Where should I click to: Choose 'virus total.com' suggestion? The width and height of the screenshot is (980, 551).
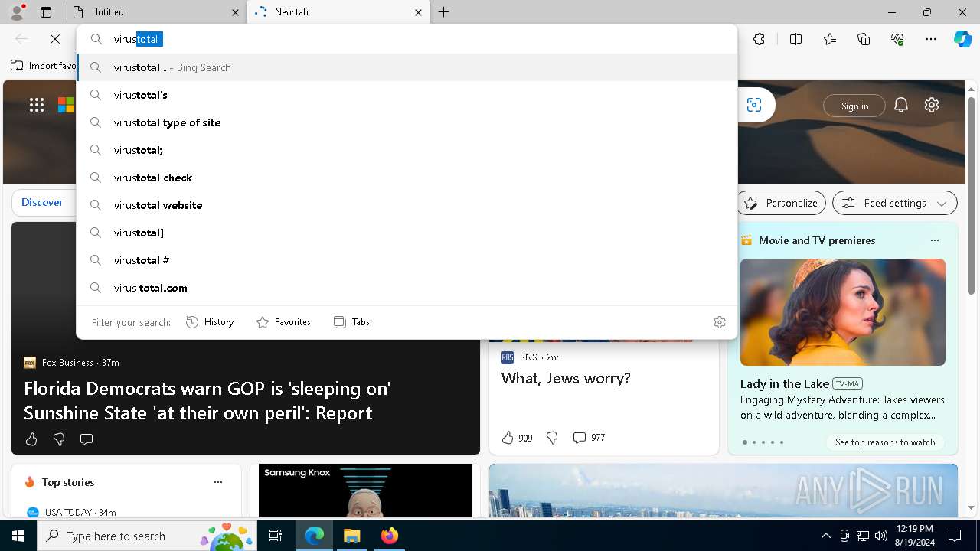pos(407,288)
